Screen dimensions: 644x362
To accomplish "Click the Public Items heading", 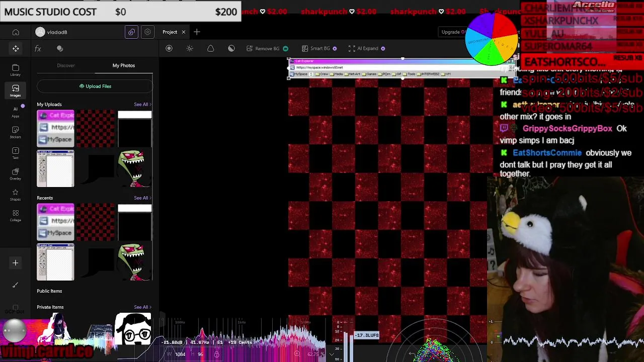I will pos(49,291).
